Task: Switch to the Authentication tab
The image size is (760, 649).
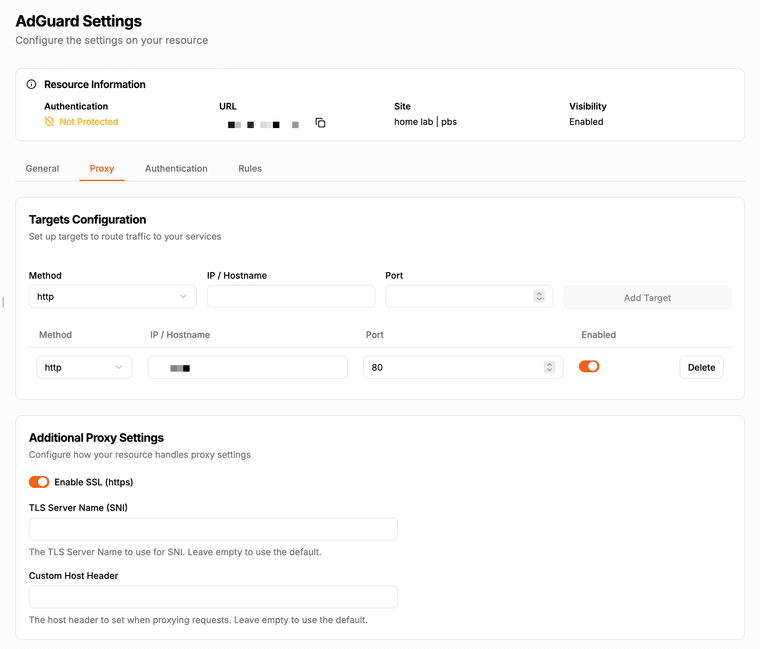Action: click(176, 169)
